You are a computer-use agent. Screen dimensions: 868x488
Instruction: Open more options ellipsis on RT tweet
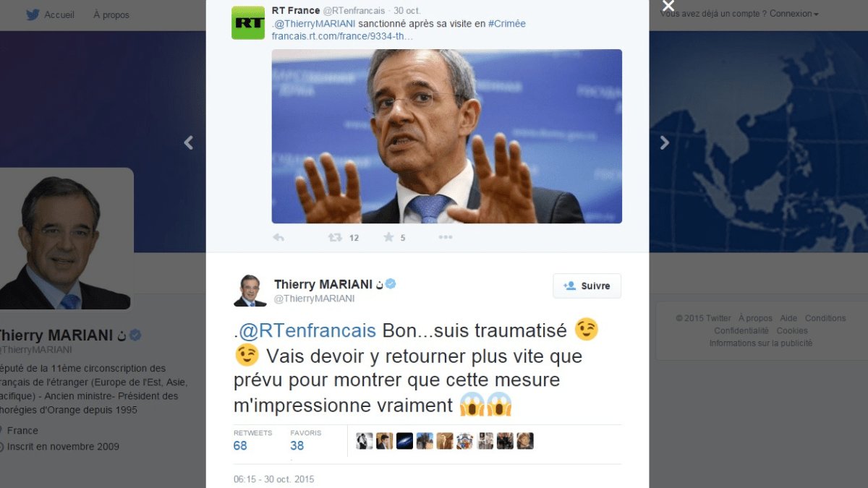[x=445, y=237]
